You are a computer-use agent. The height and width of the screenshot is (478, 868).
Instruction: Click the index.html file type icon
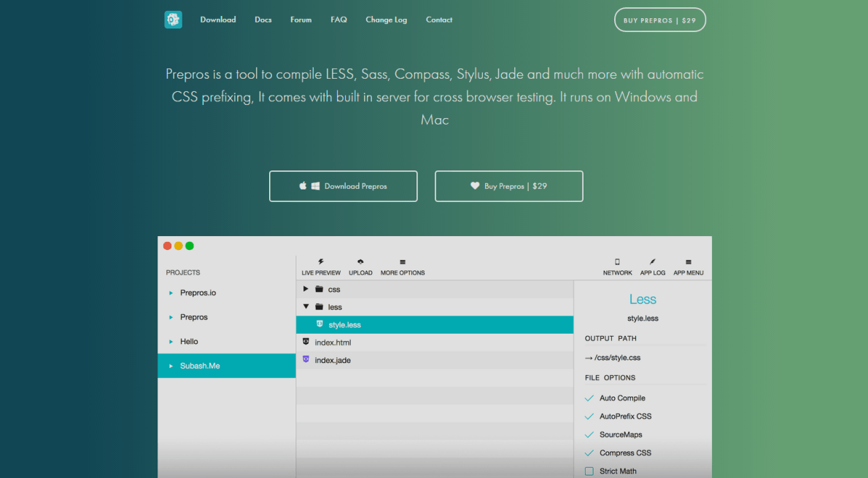306,342
